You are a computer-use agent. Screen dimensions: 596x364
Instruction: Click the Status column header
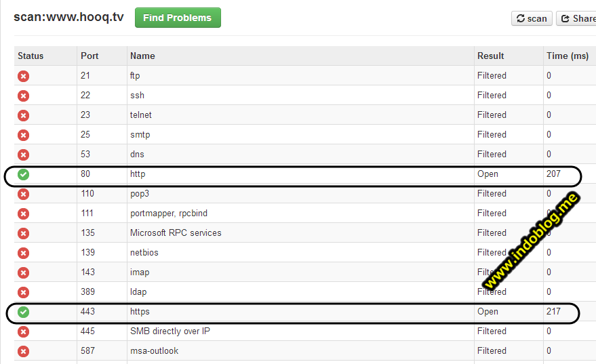point(31,56)
